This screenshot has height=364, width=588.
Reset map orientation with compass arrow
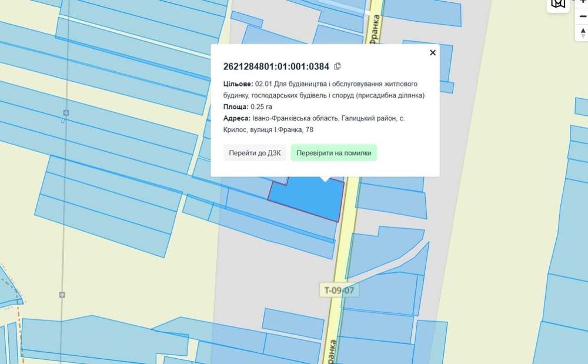pyautogui.click(x=582, y=33)
